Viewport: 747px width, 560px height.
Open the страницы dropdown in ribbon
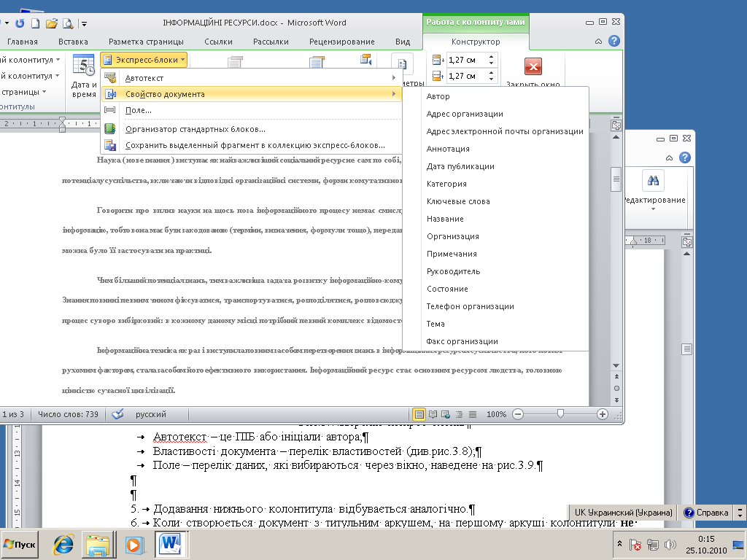[24, 92]
